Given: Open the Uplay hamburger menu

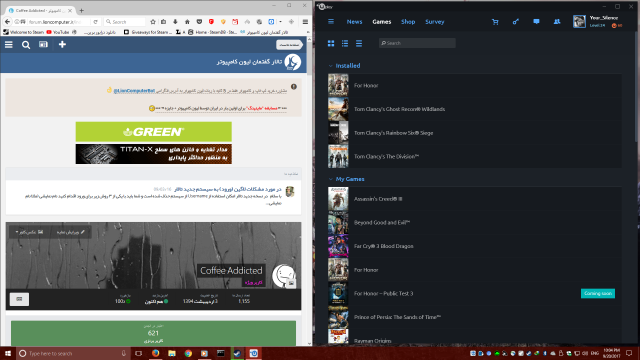Looking at the screenshot, I should point(331,22).
